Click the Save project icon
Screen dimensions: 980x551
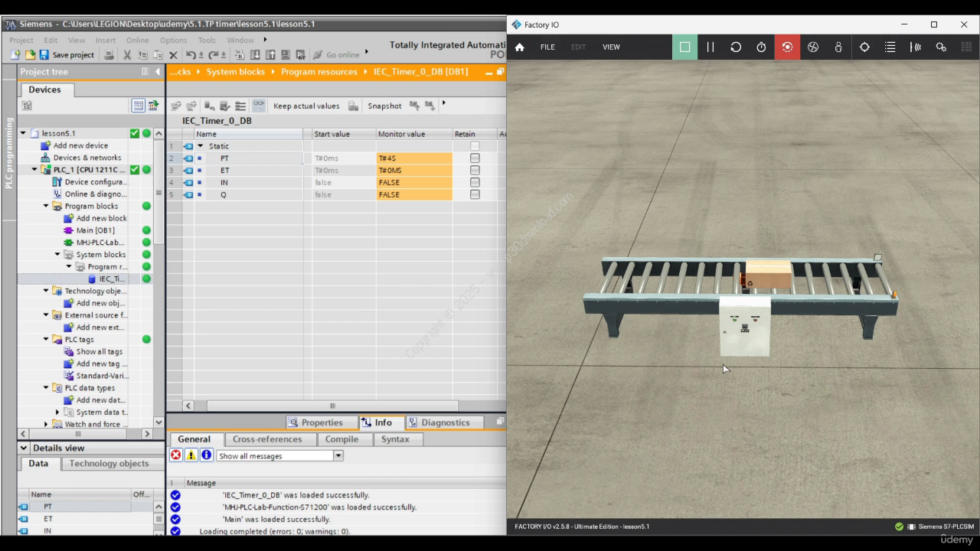44,55
